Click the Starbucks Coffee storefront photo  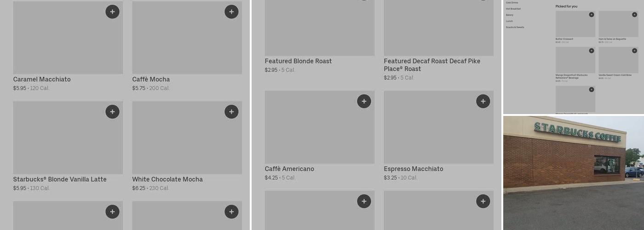(573, 173)
